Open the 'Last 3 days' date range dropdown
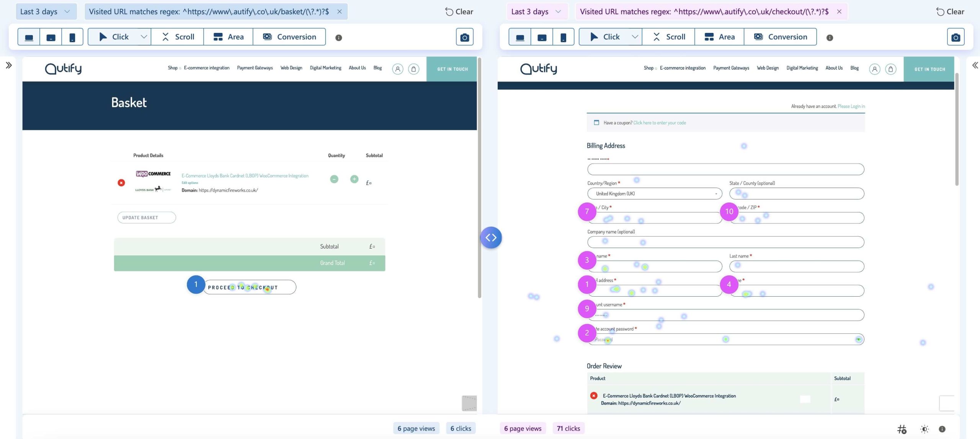The width and height of the screenshot is (980, 439). click(46, 11)
